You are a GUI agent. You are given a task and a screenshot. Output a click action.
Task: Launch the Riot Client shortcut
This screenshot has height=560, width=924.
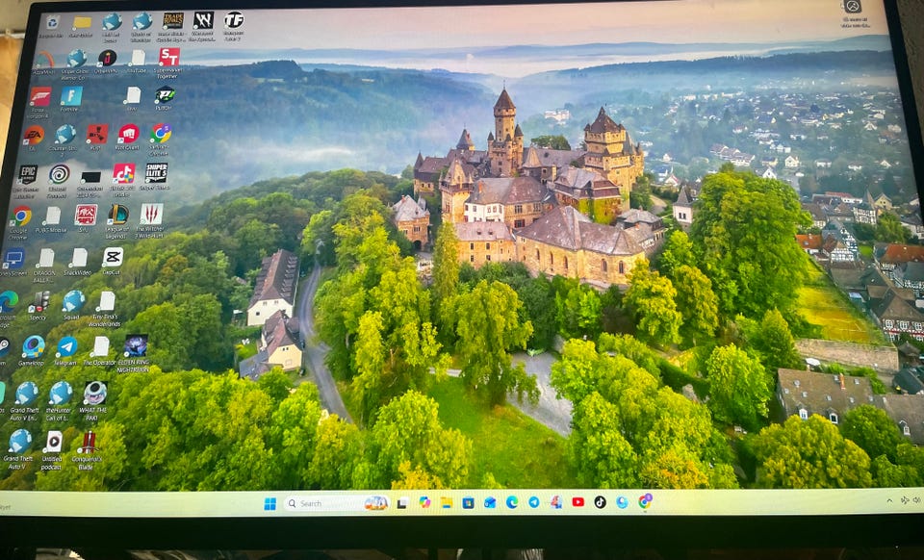(x=128, y=134)
